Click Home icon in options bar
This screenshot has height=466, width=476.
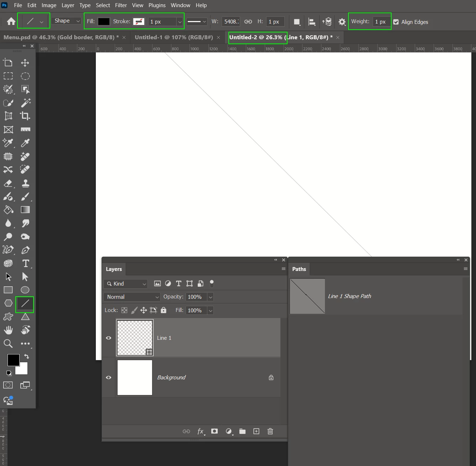click(11, 21)
